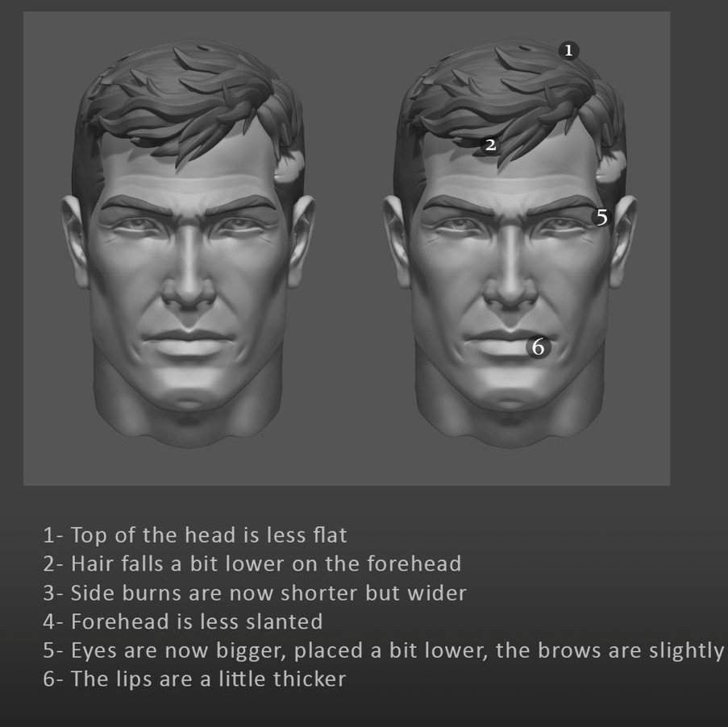Screen dimensions: 728x727
Task: Select 'The lips are a little thicker' note
Action: (194, 679)
